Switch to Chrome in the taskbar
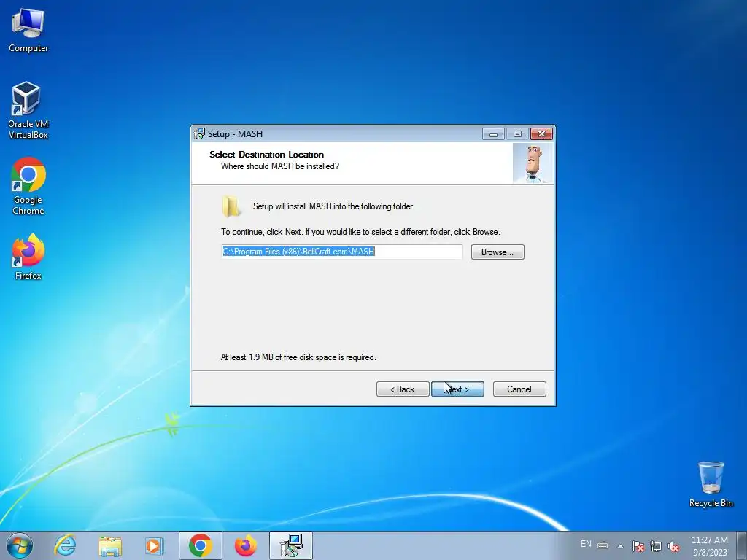 [201, 545]
